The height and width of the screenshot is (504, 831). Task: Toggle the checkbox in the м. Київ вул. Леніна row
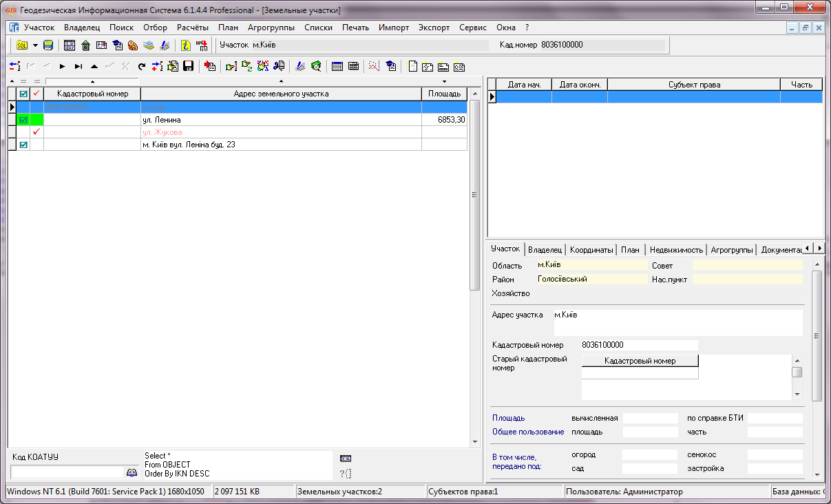coord(23,145)
